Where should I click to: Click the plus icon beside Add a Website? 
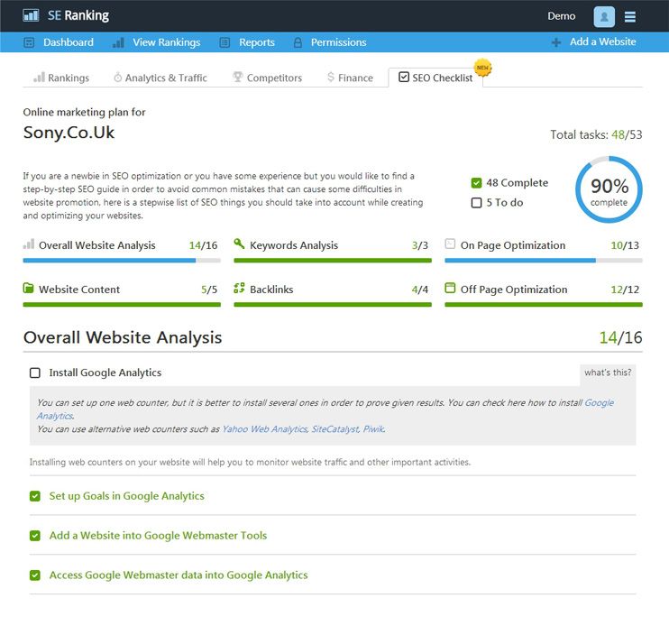556,42
